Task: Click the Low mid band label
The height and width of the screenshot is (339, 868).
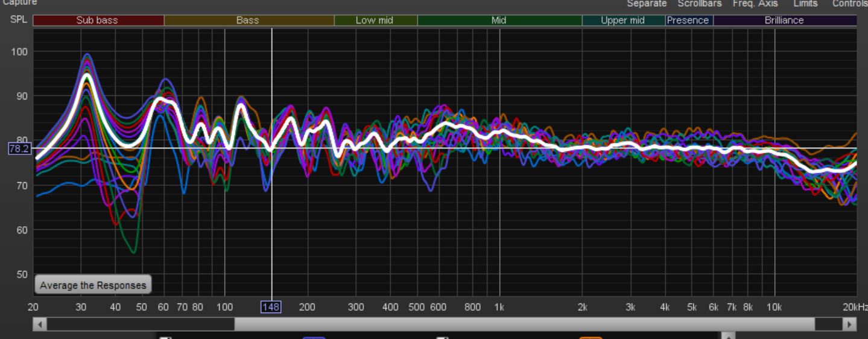Action: coord(375,21)
